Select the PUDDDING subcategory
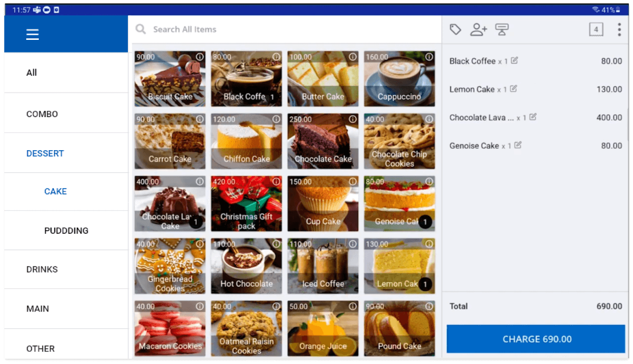 click(66, 231)
